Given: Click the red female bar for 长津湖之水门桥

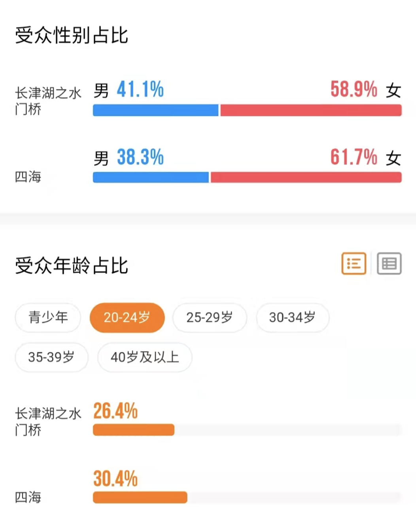Looking at the screenshot, I should point(311,110).
